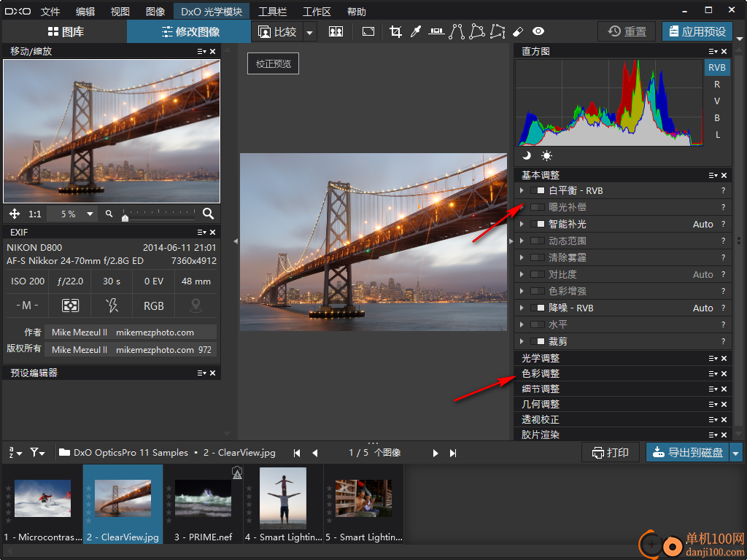
Task: Open sort order A-Z icon
Action: (x=16, y=452)
